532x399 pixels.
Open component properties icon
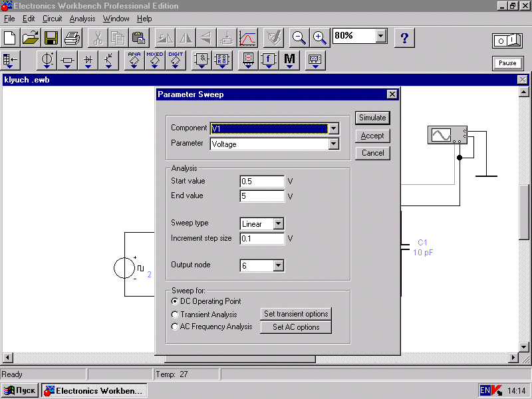click(x=273, y=38)
